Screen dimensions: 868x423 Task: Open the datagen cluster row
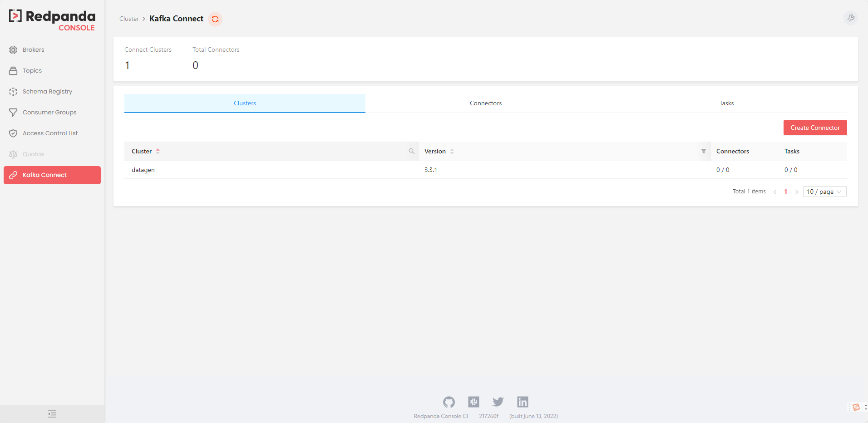point(486,170)
